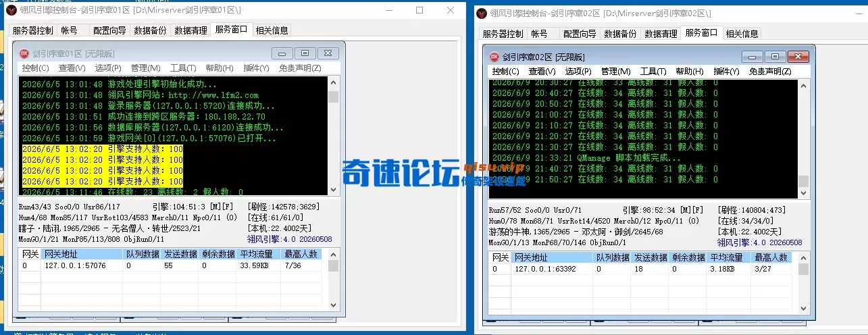Open 工具(T) menu in 01区 window

tap(182, 68)
